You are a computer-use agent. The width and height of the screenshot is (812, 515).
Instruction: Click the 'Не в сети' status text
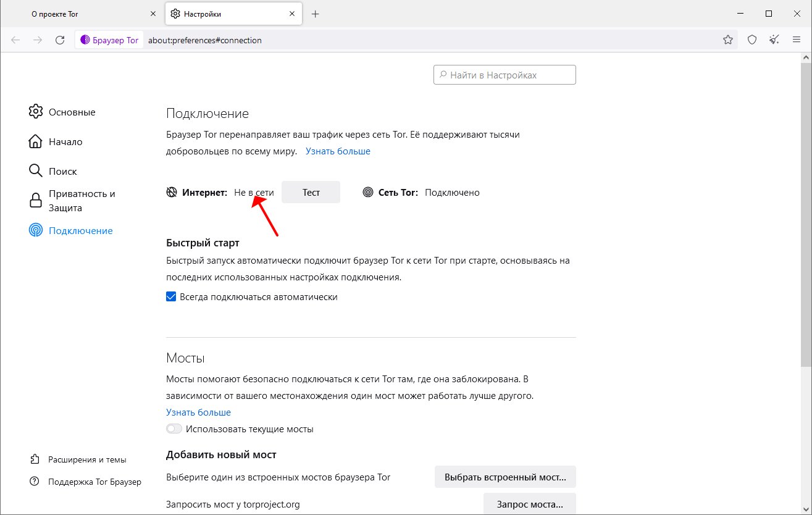(254, 192)
